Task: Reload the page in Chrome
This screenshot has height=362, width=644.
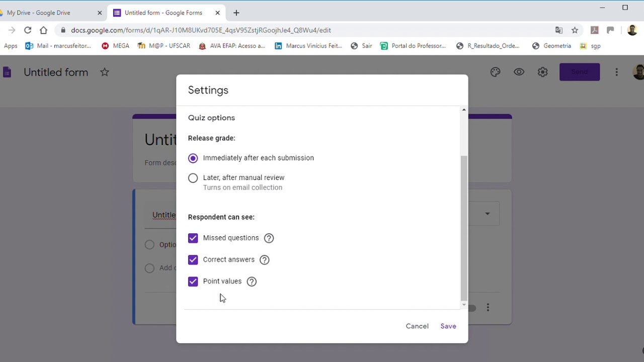Action: pyautogui.click(x=28, y=30)
